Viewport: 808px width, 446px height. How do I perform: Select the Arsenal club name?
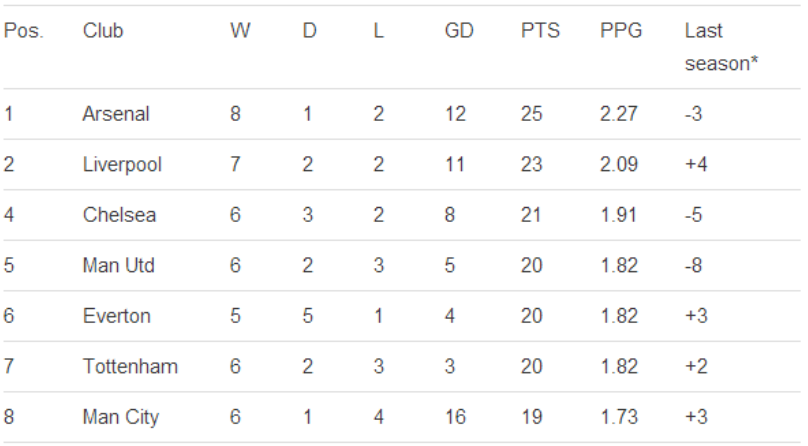click(116, 114)
